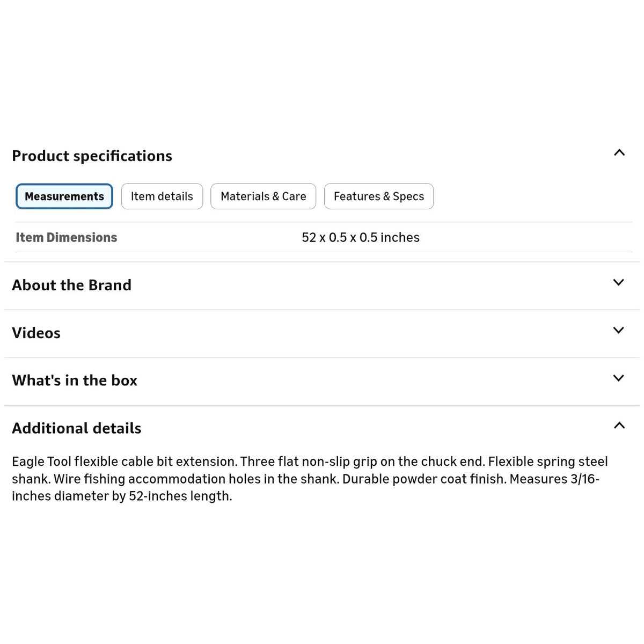
Task: Click the Additional details heading
Action: 77,428
